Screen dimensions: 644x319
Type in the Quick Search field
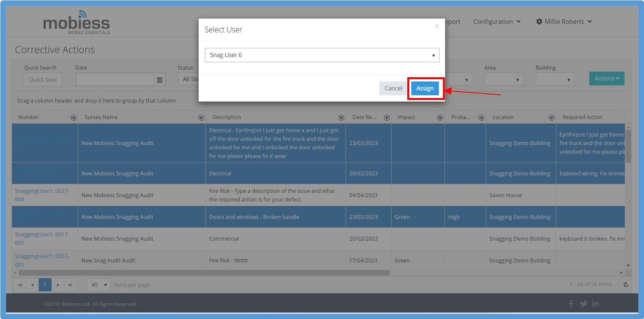[x=43, y=80]
